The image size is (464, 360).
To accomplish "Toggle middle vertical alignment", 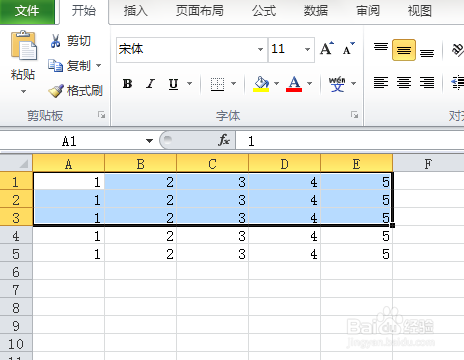I will [x=404, y=50].
